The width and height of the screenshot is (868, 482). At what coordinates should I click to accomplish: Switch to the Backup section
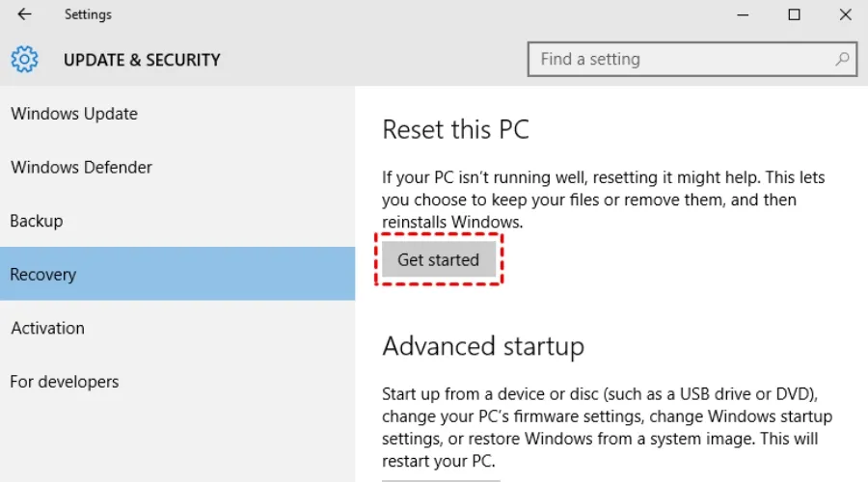pos(37,221)
